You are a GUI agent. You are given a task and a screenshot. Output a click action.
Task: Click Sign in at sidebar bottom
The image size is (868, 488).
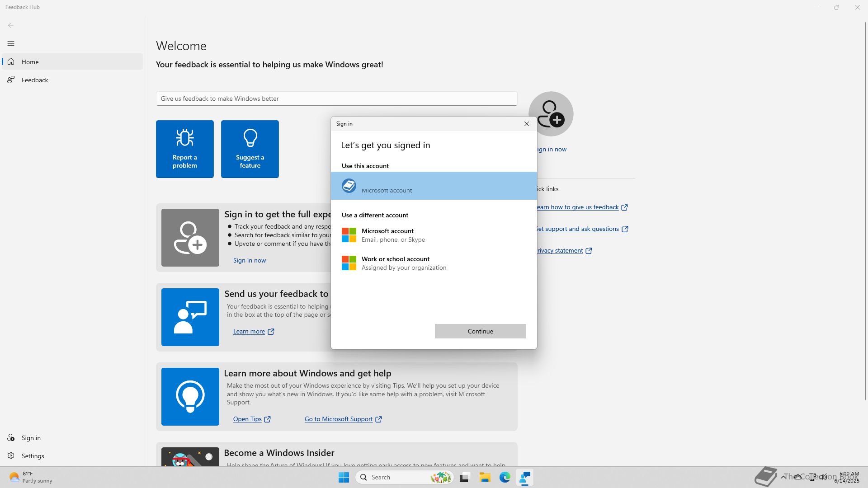tap(31, 438)
